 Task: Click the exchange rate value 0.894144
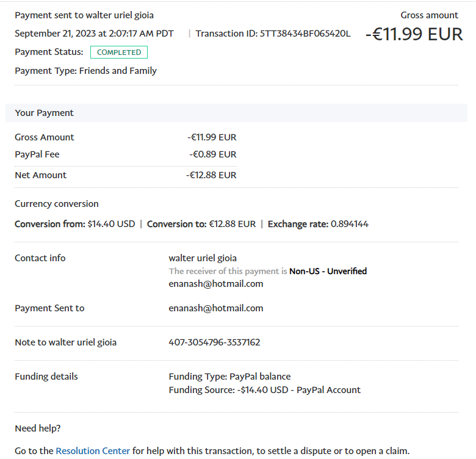pyautogui.click(x=350, y=224)
